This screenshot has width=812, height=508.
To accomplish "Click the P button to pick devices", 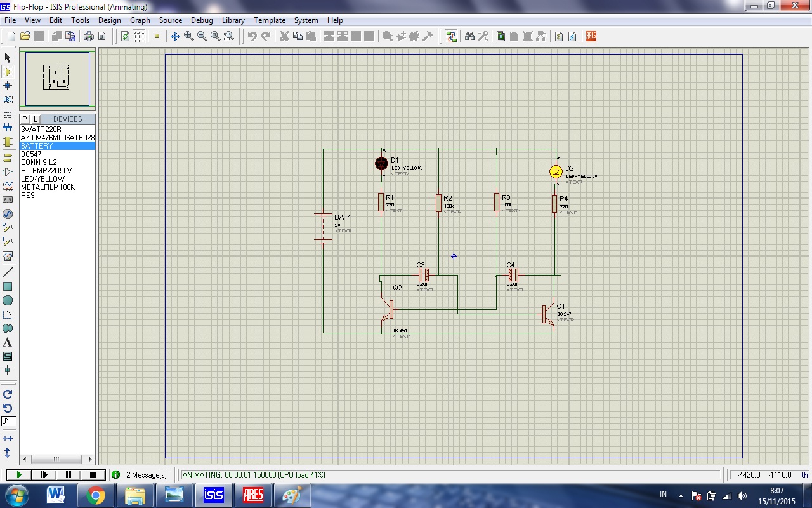I will [x=24, y=119].
